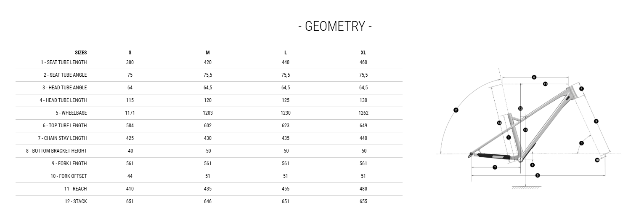This screenshot has height=220, width=644.
Task: Click the '5 - WHEELBASE' row label
Action: (x=71, y=113)
